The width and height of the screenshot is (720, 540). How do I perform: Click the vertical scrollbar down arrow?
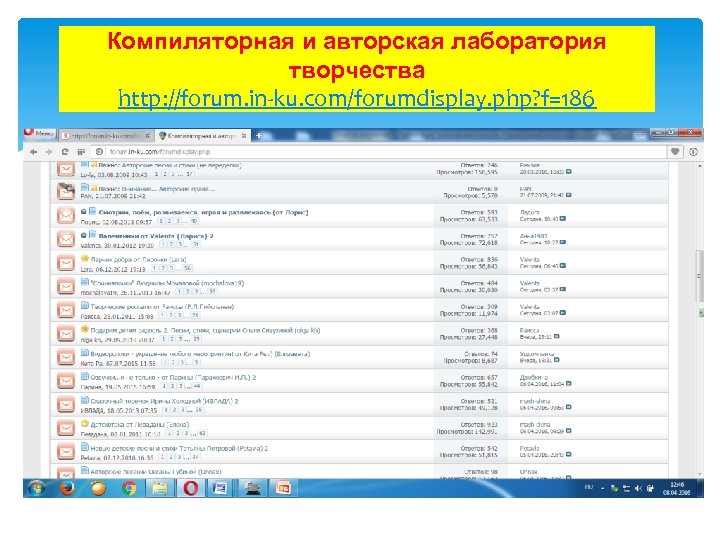click(x=699, y=474)
